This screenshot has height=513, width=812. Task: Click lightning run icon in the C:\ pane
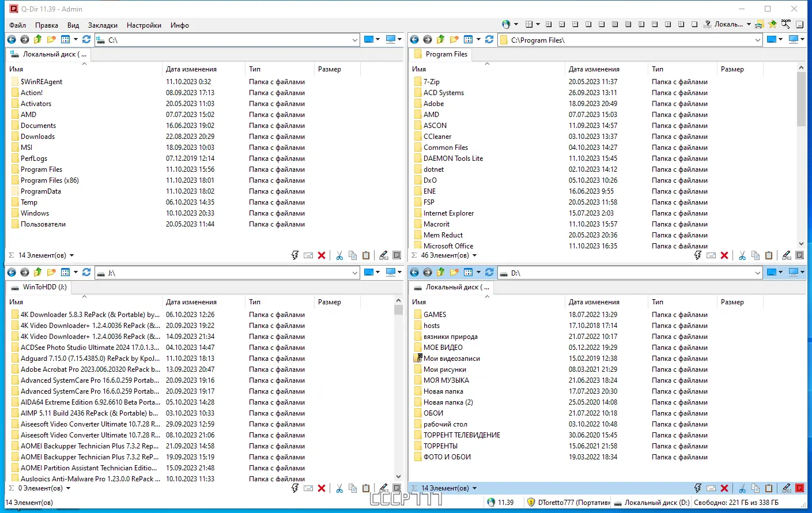pos(295,255)
